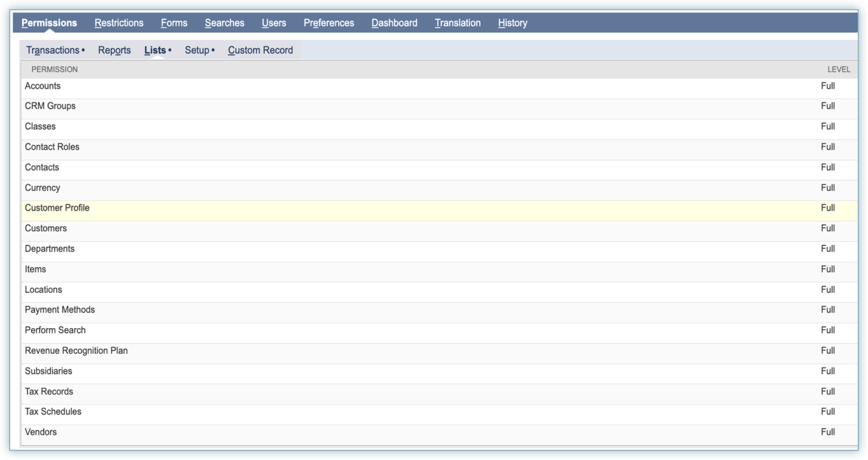This screenshot has width=868, height=460.
Task: Select the Tax Schedules permission row
Action: click(x=53, y=412)
